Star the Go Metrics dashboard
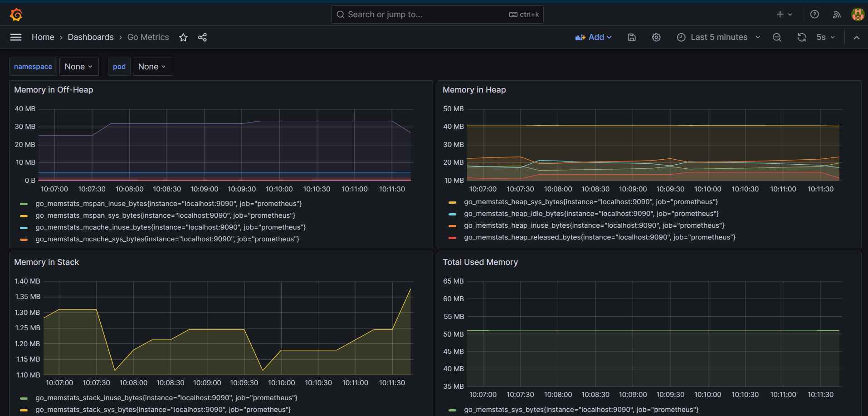This screenshot has height=416, width=868. point(183,37)
